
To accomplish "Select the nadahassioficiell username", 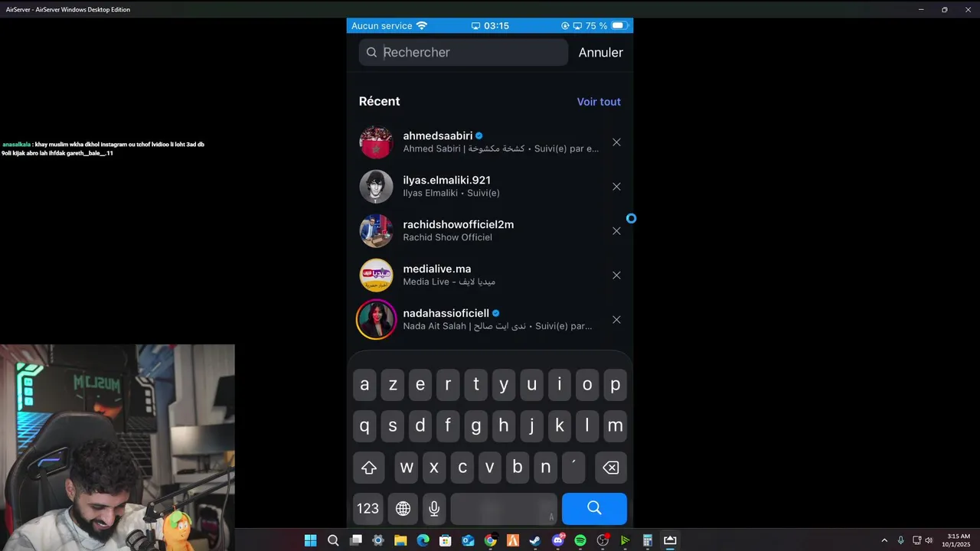I will coord(446,313).
